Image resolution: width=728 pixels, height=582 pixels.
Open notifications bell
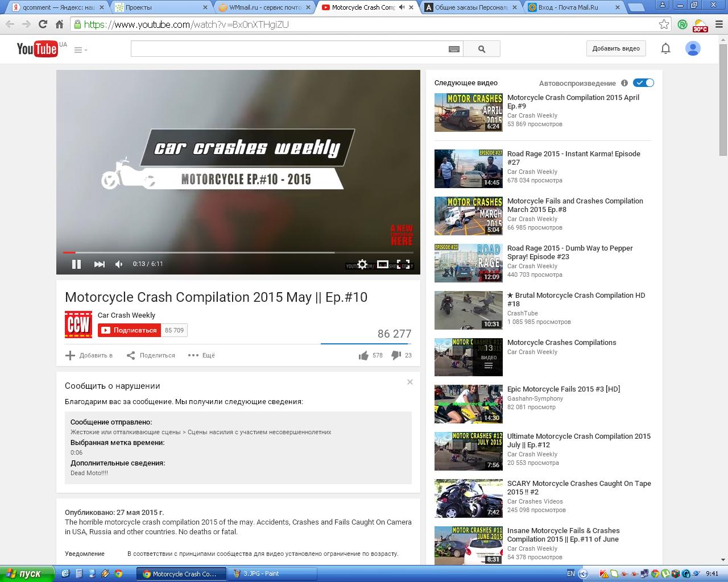(665, 49)
